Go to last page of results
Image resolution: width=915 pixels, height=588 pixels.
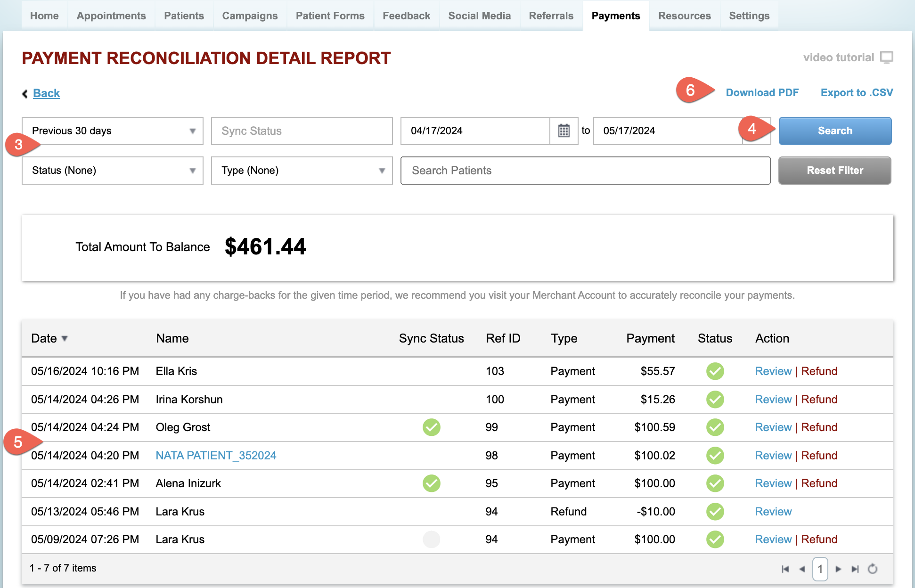coord(855,569)
